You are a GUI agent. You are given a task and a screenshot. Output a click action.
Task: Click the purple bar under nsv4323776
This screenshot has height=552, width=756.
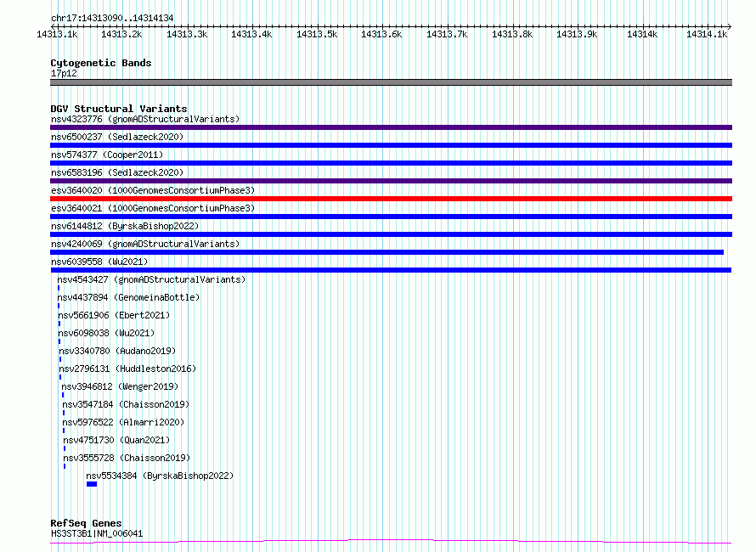pyautogui.click(x=391, y=127)
